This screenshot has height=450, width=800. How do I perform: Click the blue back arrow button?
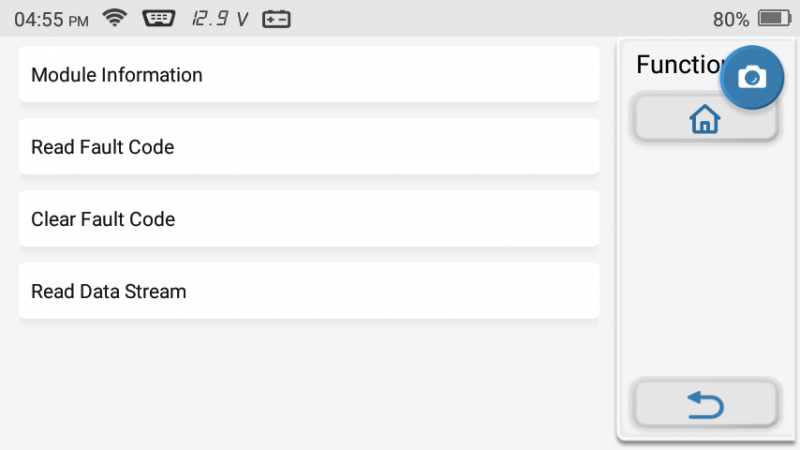(705, 405)
